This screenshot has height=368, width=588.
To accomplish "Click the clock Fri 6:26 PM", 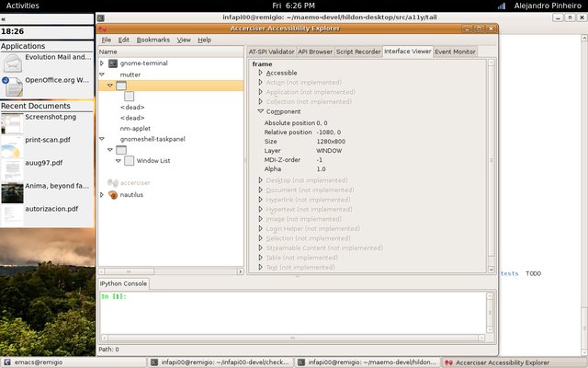I will click(x=293, y=6).
